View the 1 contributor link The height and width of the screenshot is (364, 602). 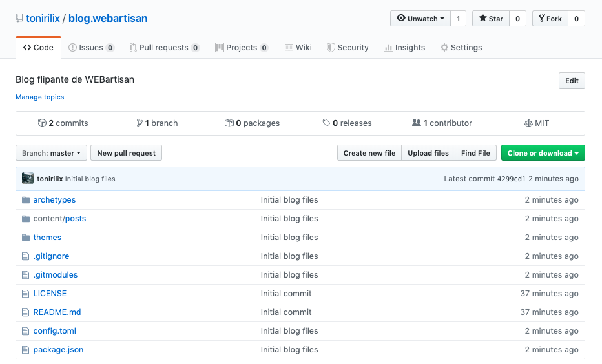[442, 123]
